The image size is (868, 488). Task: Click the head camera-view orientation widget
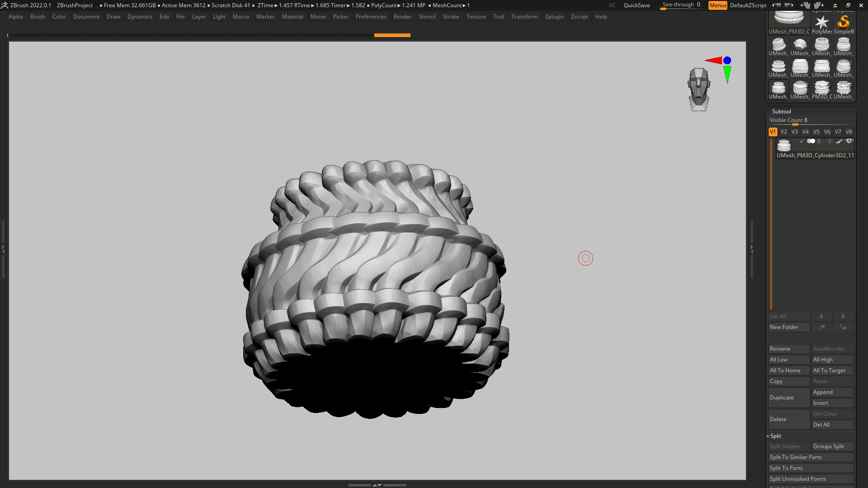699,89
